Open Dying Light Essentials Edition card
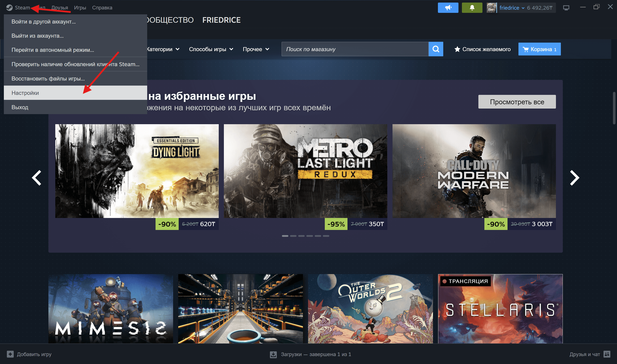The image size is (617, 364). (137, 171)
